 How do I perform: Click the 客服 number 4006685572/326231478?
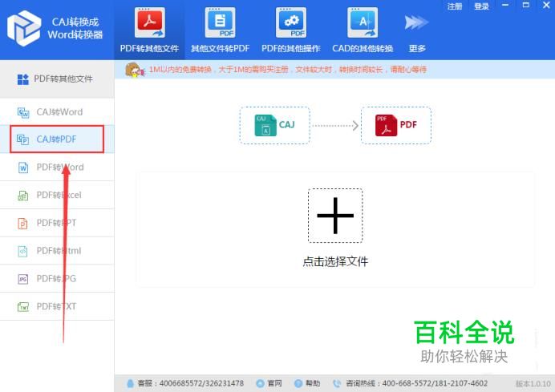point(201,383)
